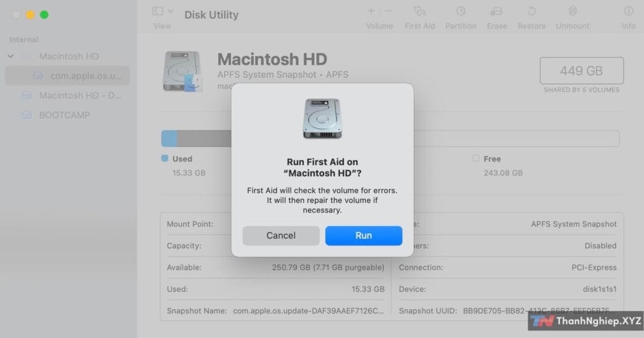Click the Capacity label
Viewport: 644px width, 338px height.
coord(184,246)
